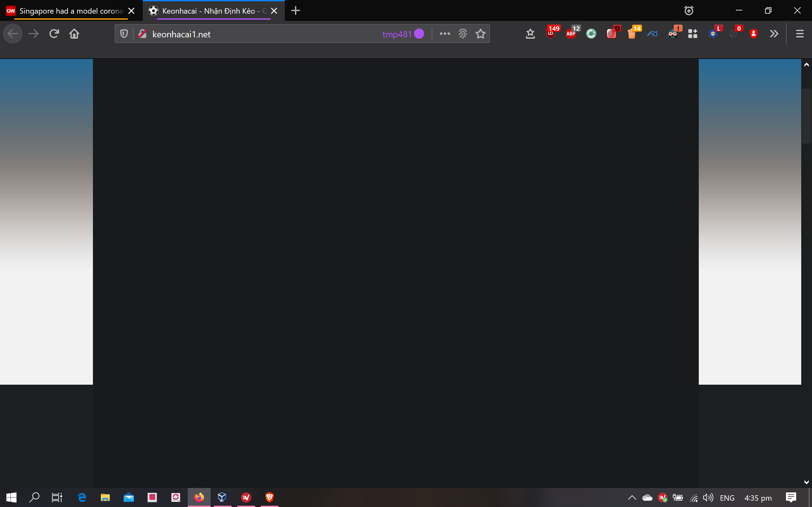Image resolution: width=812 pixels, height=507 pixels.
Task: Bookmark this page with star icon
Action: coord(481,34)
